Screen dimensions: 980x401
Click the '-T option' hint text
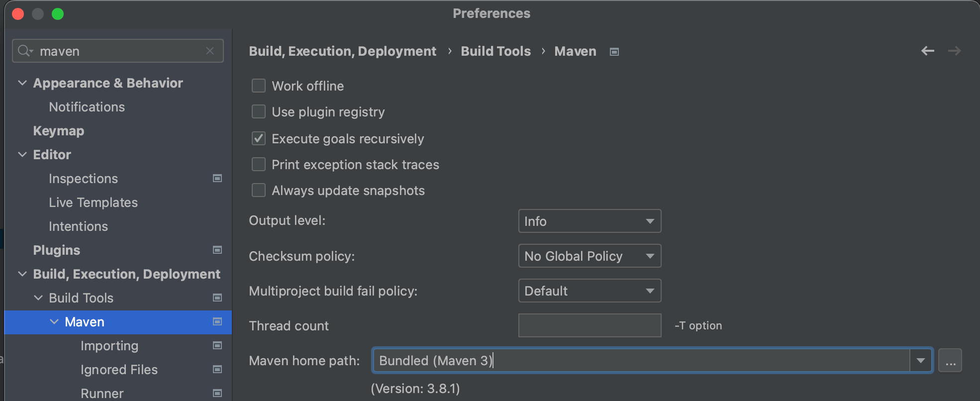pos(698,325)
